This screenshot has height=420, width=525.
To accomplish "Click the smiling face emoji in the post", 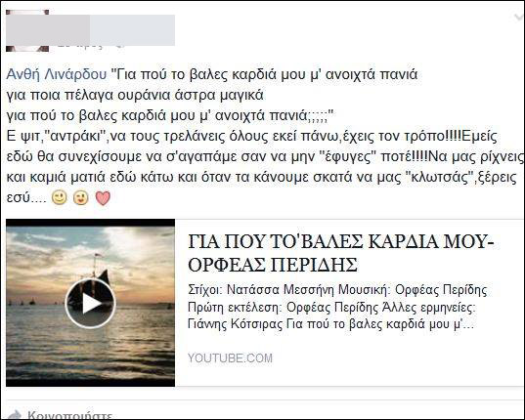I will click(60, 197).
